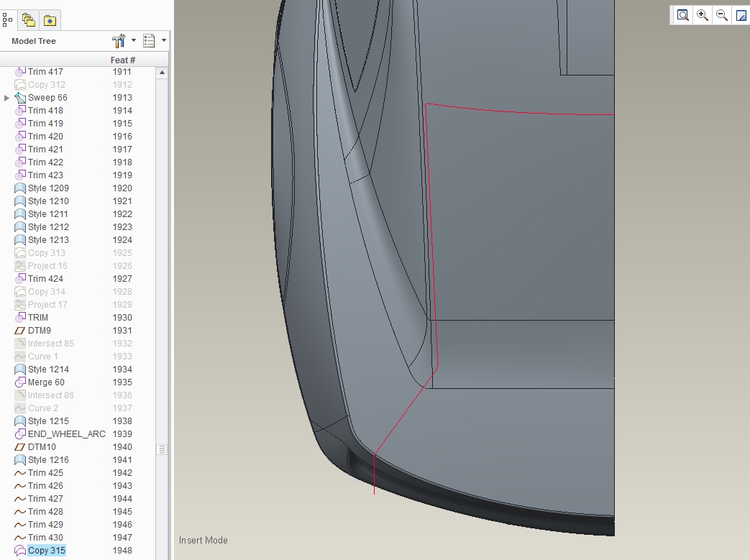Select the DTM10 datum plane
The height and width of the screenshot is (560, 750).
[42, 446]
